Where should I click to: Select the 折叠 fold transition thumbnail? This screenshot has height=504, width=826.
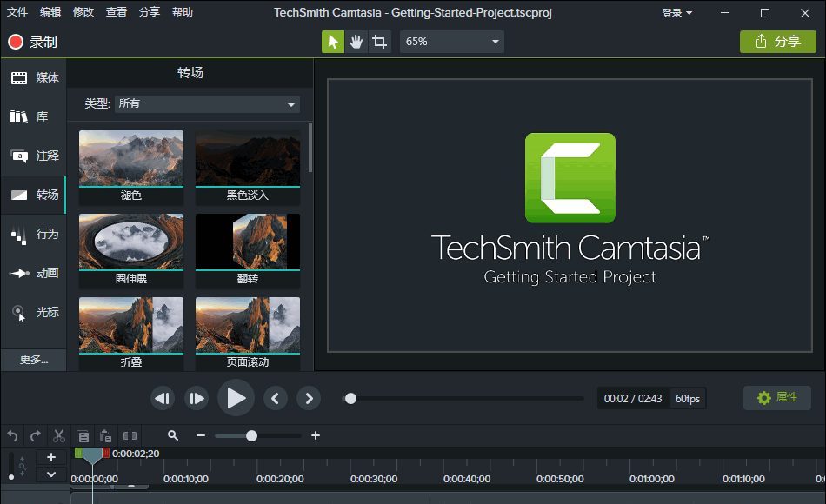[131, 334]
